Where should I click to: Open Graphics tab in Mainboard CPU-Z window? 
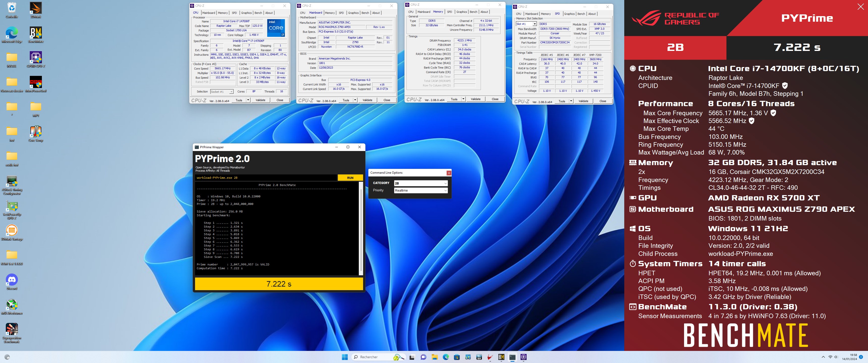coord(353,13)
